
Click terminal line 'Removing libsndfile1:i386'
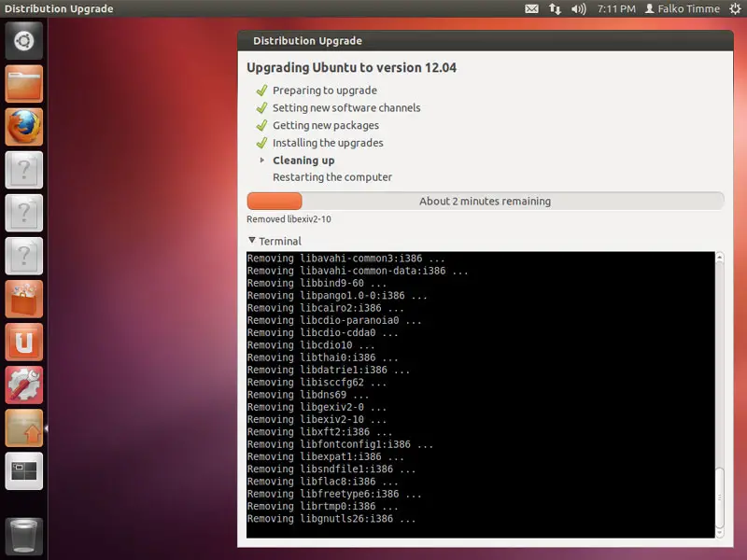[331, 469]
